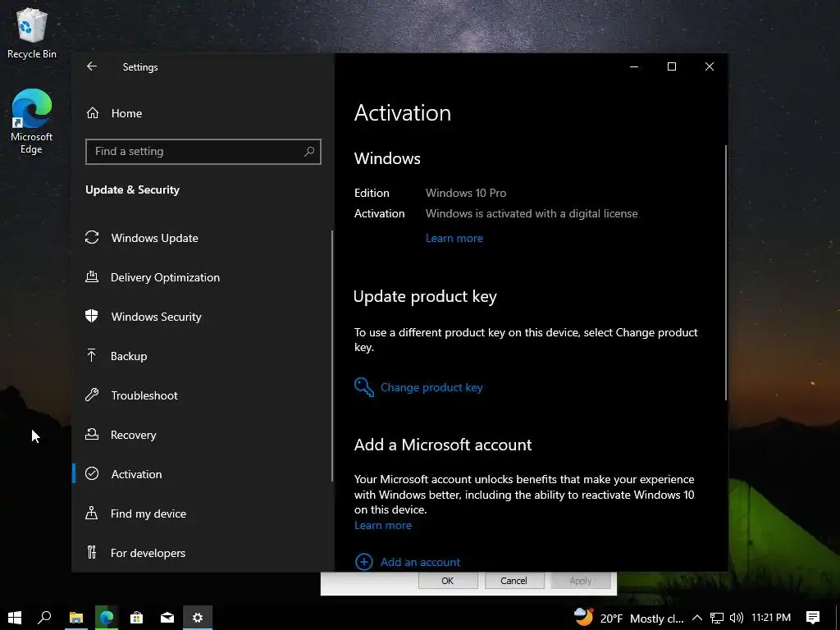Image resolution: width=840 pixels, height=630 pixels.
Task: Select Activation in the sidebar
Action: [x=136, y=474]
